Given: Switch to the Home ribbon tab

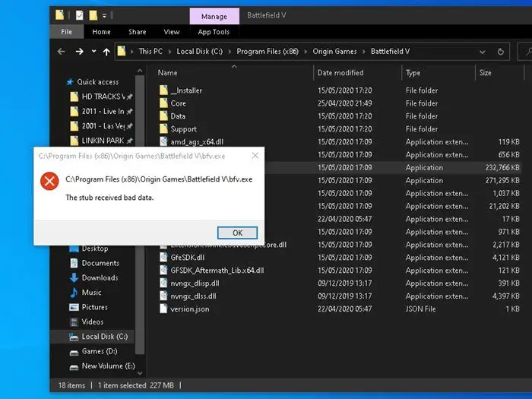Looking at the screenshot, I should coord(101,32).
